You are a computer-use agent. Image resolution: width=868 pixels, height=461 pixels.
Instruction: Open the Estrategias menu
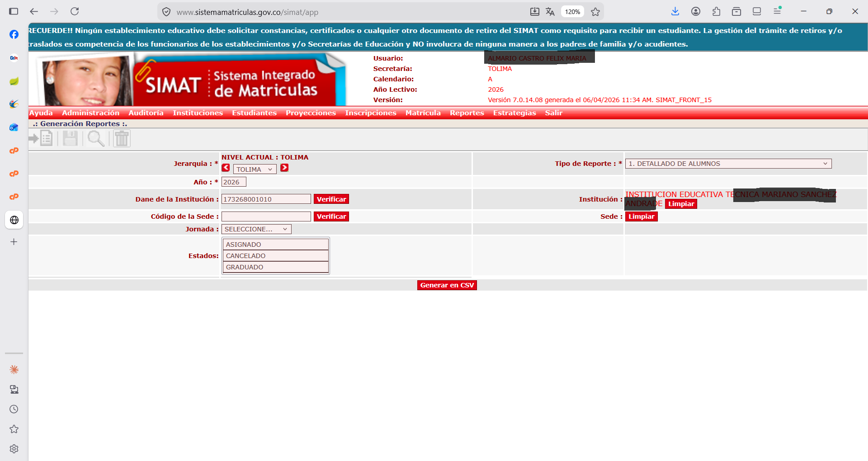(x=514, y=113)
